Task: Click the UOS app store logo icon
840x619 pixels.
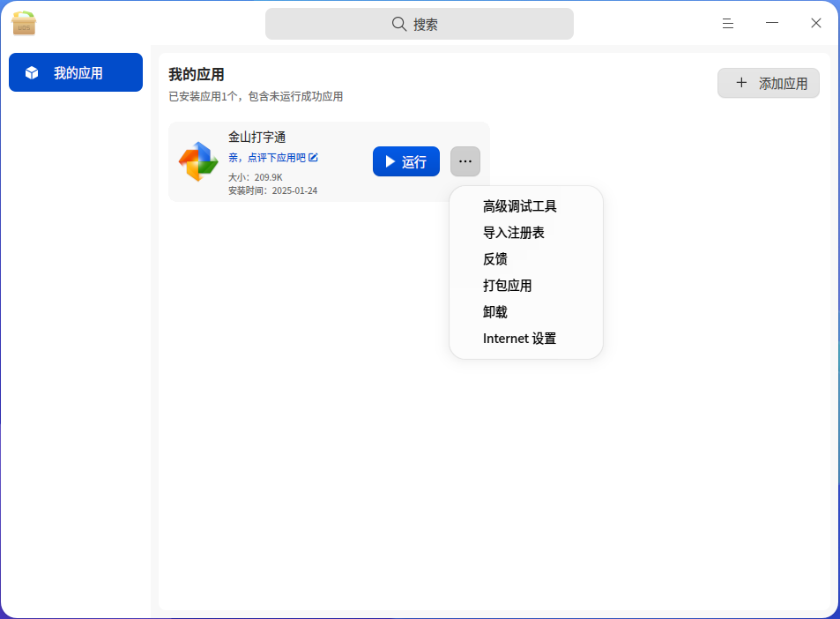Action: 24,23
